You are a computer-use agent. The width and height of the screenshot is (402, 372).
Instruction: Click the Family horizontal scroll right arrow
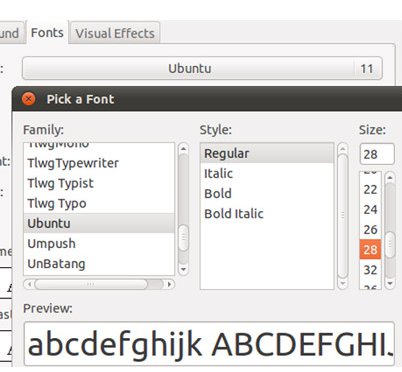[169, 284]
